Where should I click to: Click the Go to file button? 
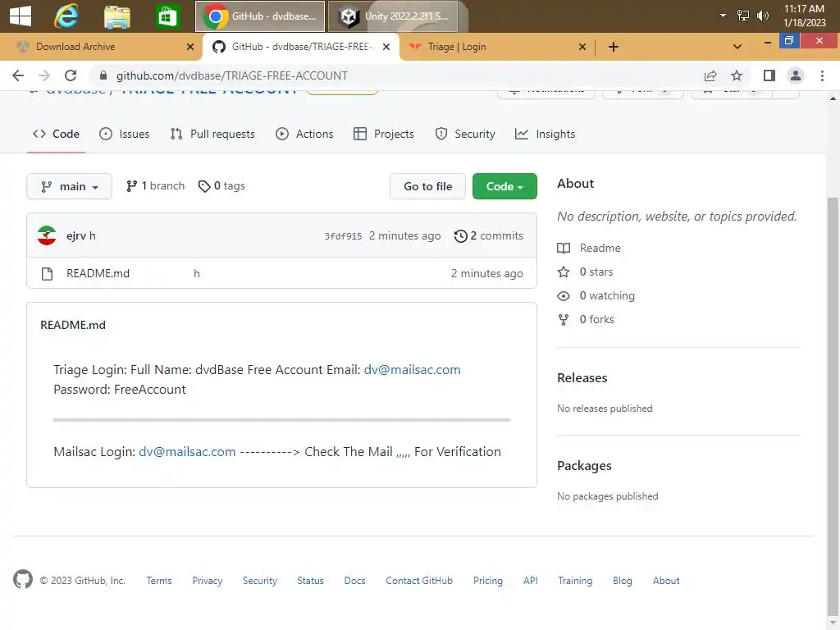427,186
